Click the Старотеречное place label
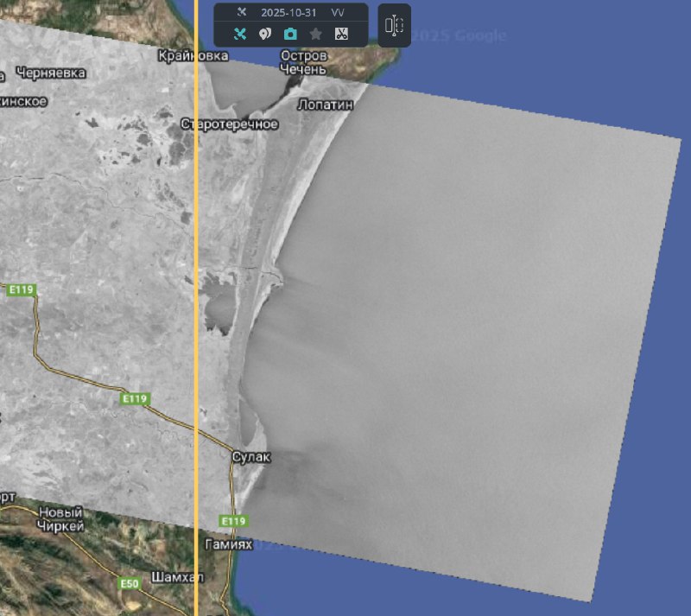Screen dimensions: 691x616 pos(229,124)
